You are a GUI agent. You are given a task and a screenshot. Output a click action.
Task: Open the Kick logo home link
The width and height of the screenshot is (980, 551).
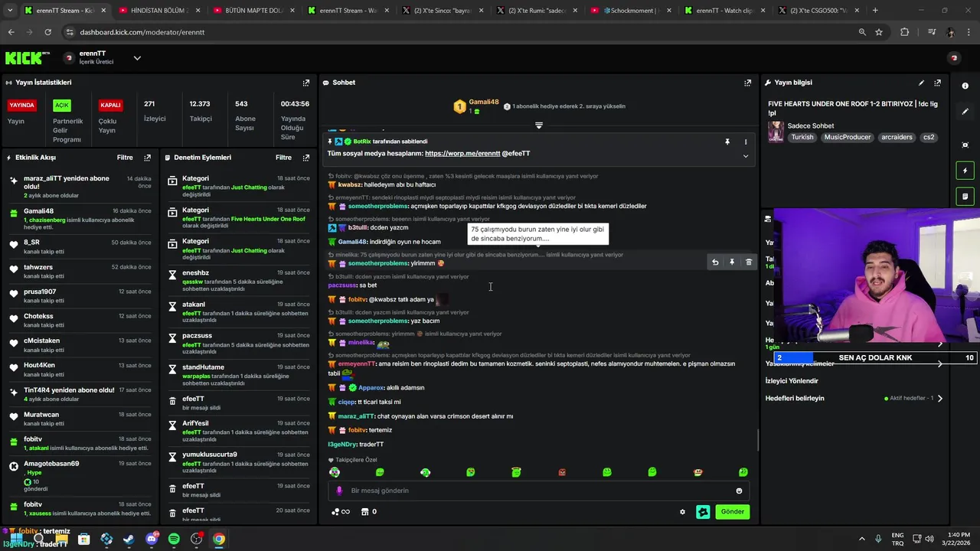tap(28, 58)
